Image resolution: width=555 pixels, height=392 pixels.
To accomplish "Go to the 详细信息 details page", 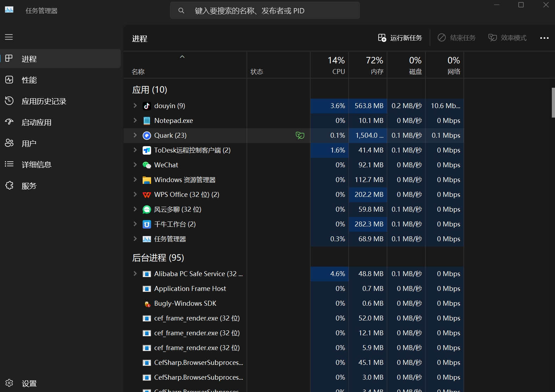I will pos(36,165).
